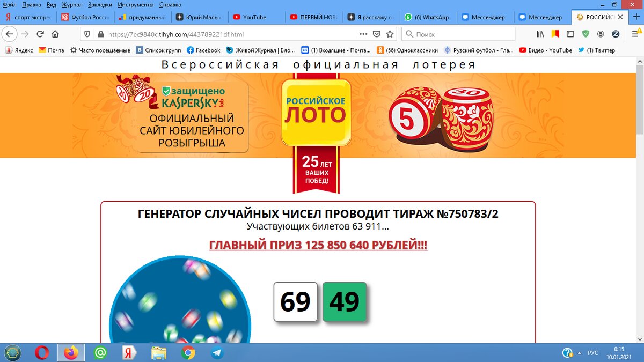Open Часто посещаемые bookmarks folder
The width and height of the screenshot is (644, 362).
pos(100,50)
